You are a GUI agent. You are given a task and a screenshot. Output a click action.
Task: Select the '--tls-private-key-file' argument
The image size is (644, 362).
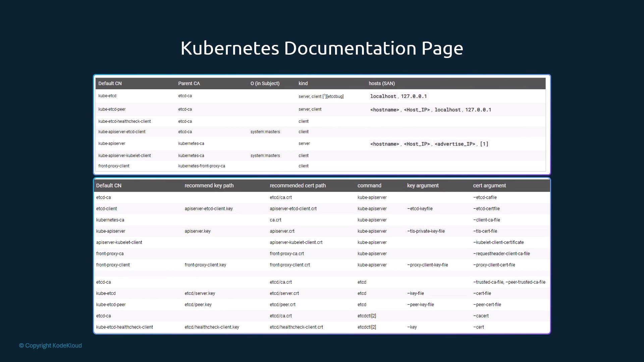click(426, 231)
